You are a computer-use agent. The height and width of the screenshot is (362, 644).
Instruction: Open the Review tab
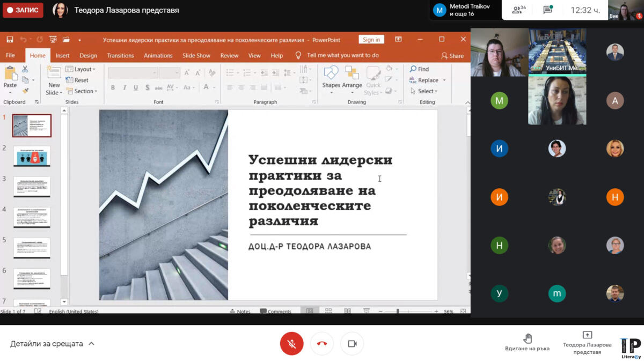[229, 55]
